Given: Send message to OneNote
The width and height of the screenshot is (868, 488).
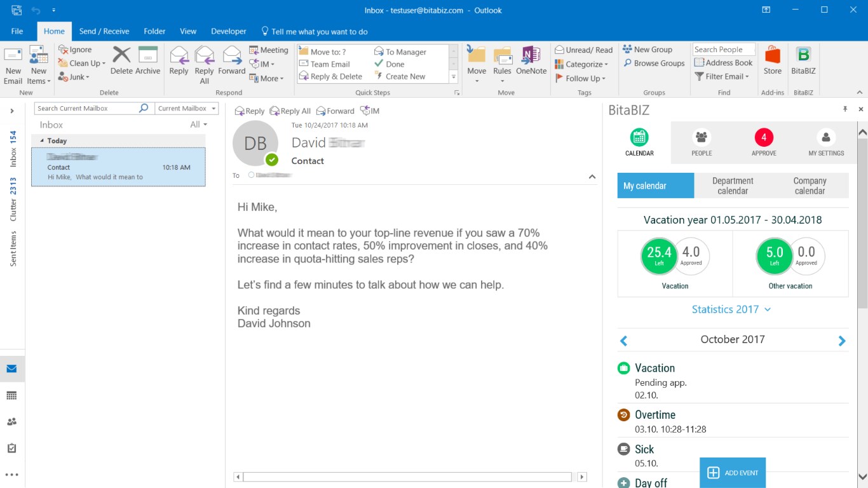Looking at the screenshot, I should (x=531, y=62).
